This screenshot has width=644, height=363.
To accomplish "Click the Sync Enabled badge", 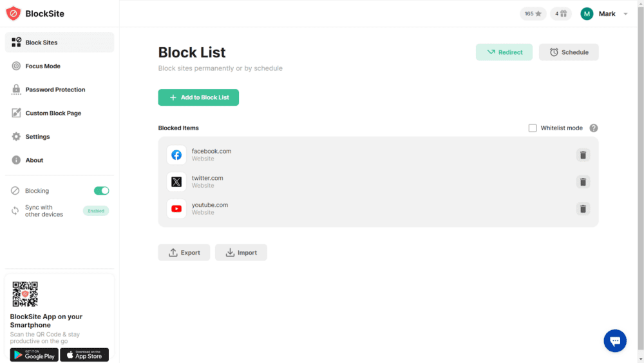I will point(96,211).
